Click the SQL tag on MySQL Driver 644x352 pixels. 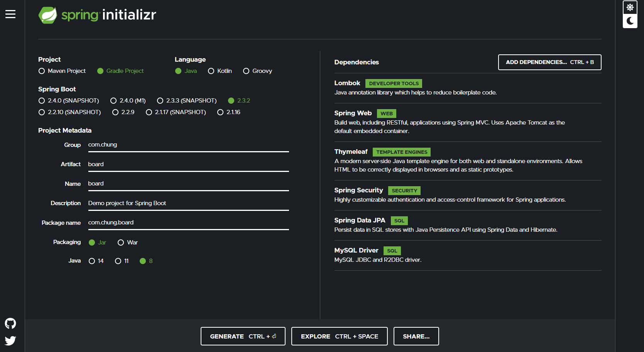point(392,251)
